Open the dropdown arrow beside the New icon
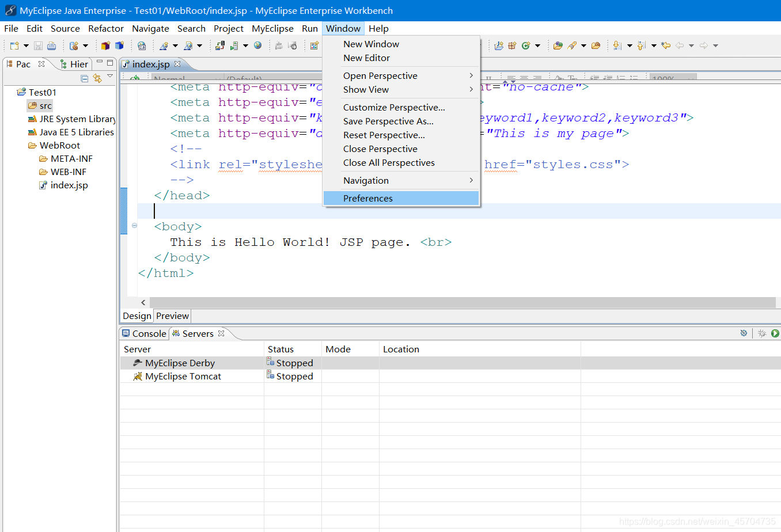The image size is (781, 532). pos(26,46)
